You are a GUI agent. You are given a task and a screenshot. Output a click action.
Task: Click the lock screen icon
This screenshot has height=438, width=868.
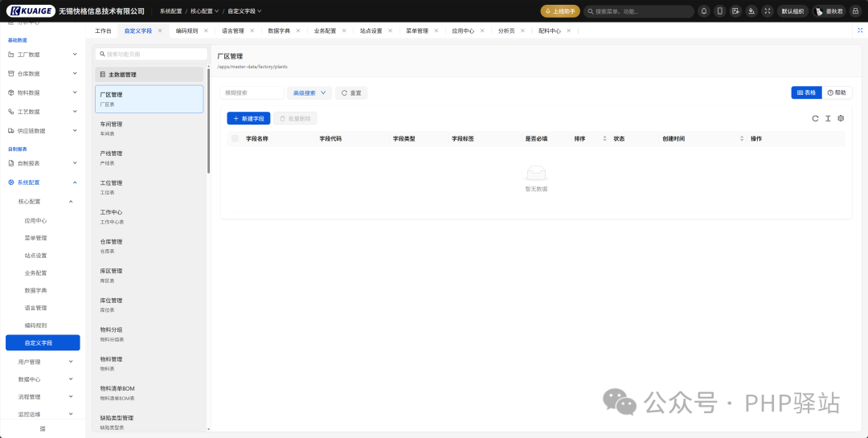pos(854,11)
